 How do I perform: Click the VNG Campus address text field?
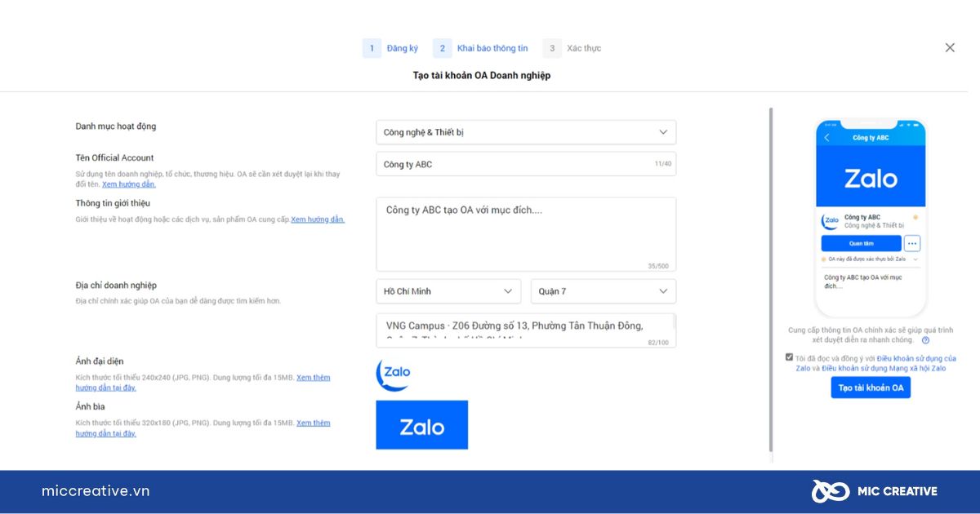(x=526, y=330)
